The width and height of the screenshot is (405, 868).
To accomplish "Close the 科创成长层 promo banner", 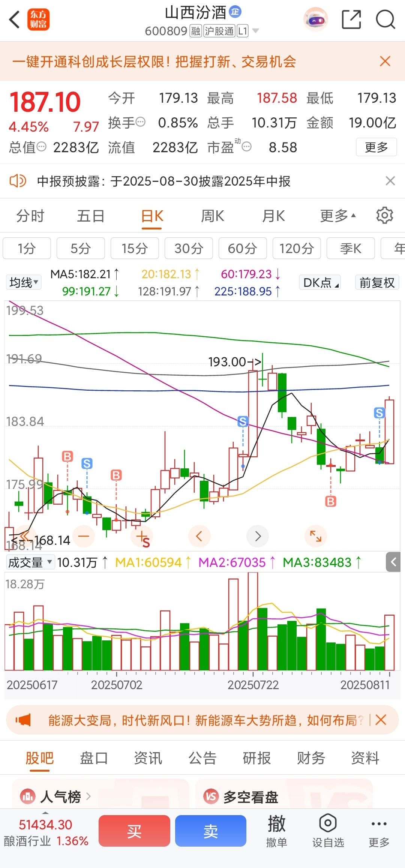I will click(385, 61).
